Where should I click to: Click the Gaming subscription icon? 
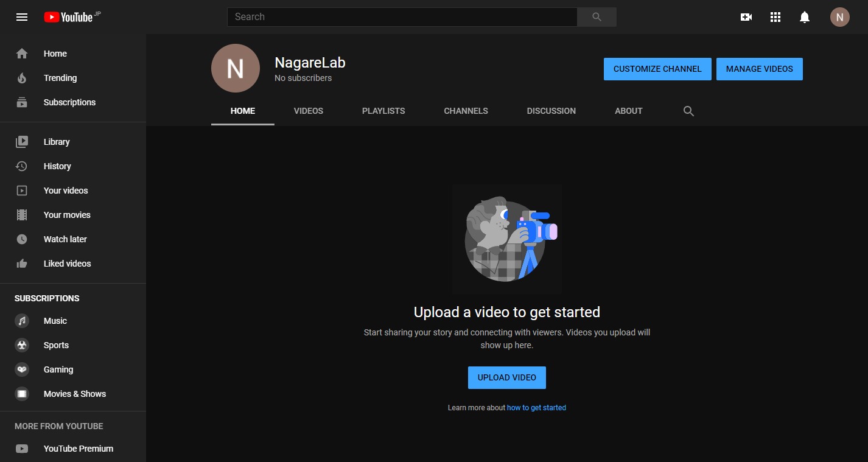click(x=22, y=369)
